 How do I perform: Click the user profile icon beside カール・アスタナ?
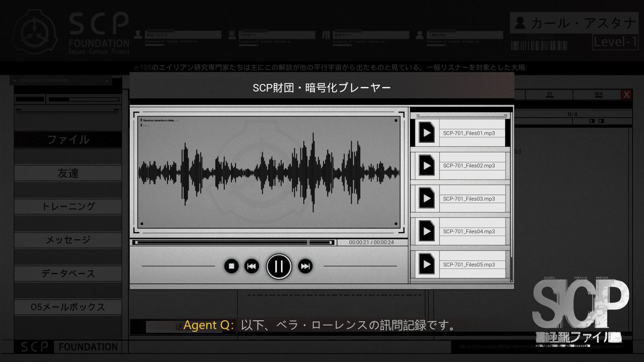pyautogui.click(x=520, y=23)
